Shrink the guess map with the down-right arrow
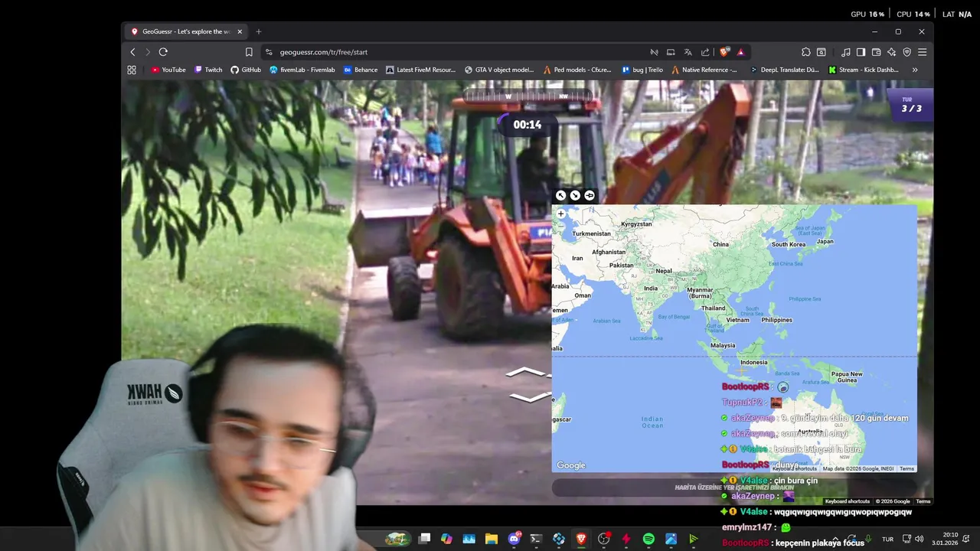 [575, 196]
